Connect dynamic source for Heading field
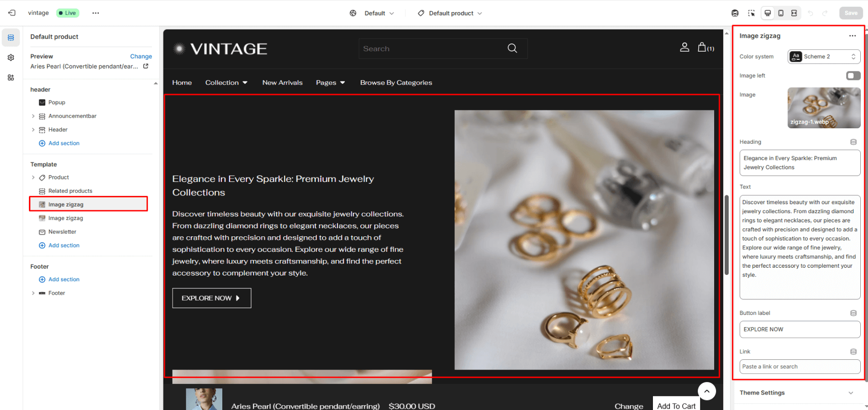The image size is (868, 410). click(x=853, y=142)
